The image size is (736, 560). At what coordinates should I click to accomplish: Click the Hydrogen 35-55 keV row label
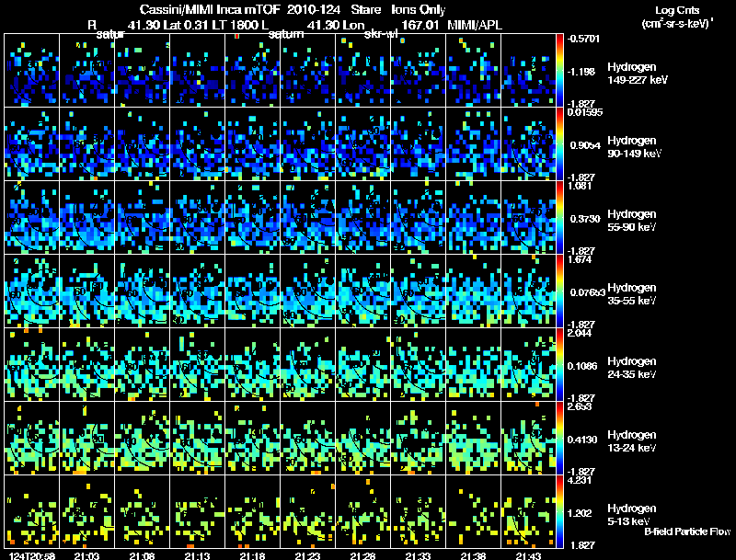click(632, 294)
